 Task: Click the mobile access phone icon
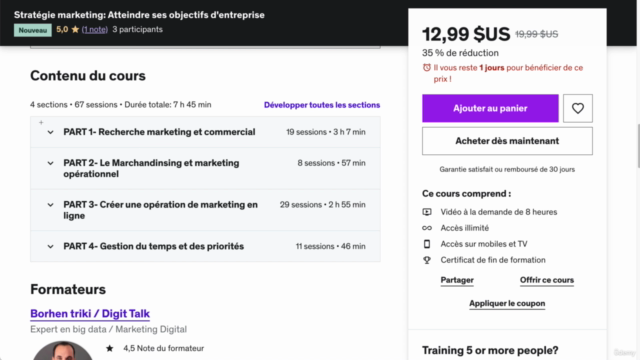point(427,244)
